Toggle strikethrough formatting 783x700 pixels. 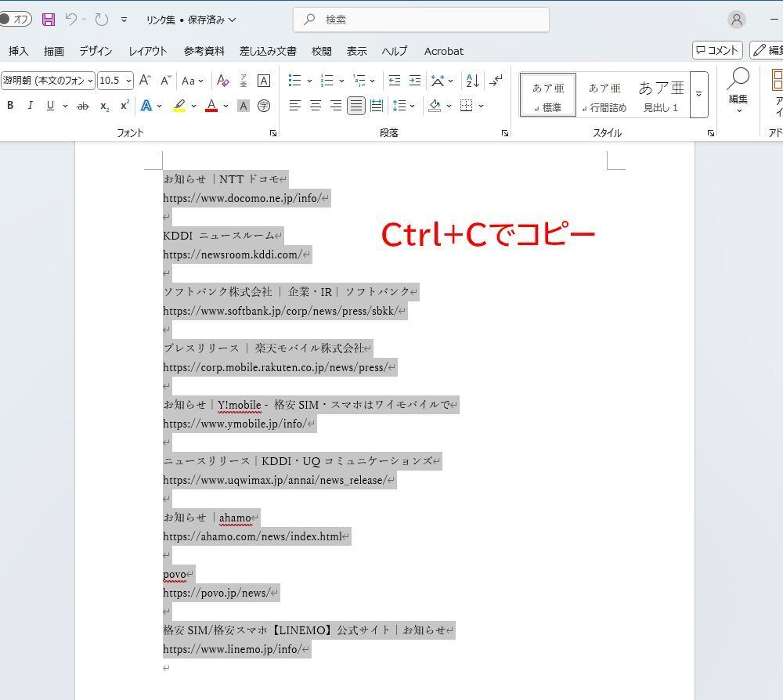pos(84,106)
